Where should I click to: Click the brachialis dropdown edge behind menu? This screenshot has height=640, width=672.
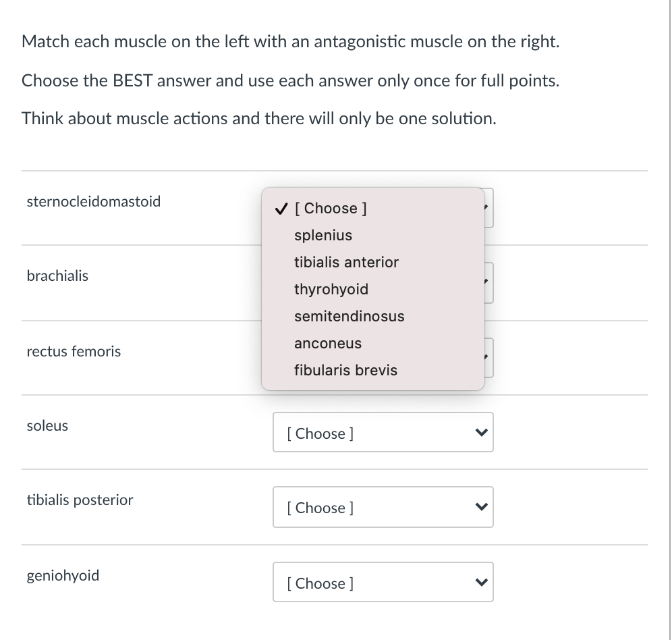point(489,283)
